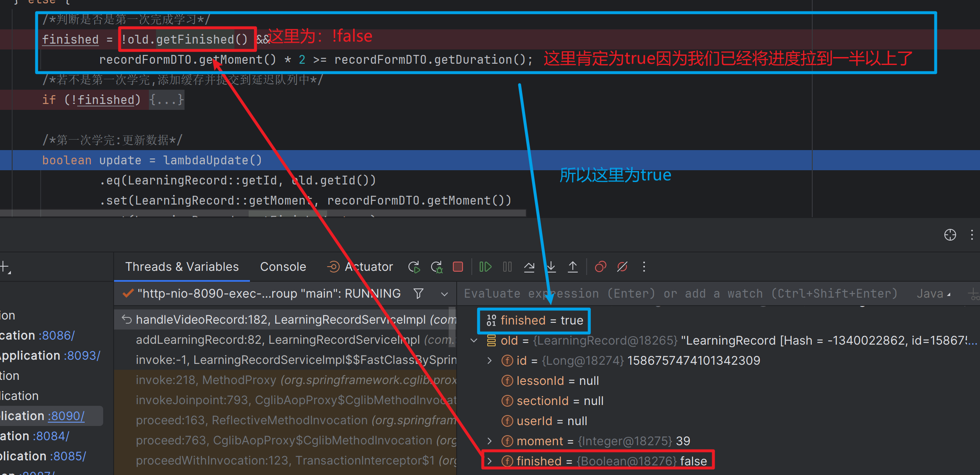Image resolution: width=980 pixels, height=475 pixels.
Task: Collapse the old LearningRecord variable node
Action: [x=474, y=340]
